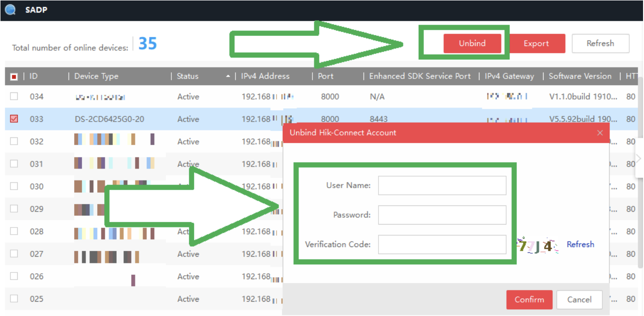Click ID cell 027
Viewport: 644px width, 316px height.
pyautogui.click(x=36, y=254)
